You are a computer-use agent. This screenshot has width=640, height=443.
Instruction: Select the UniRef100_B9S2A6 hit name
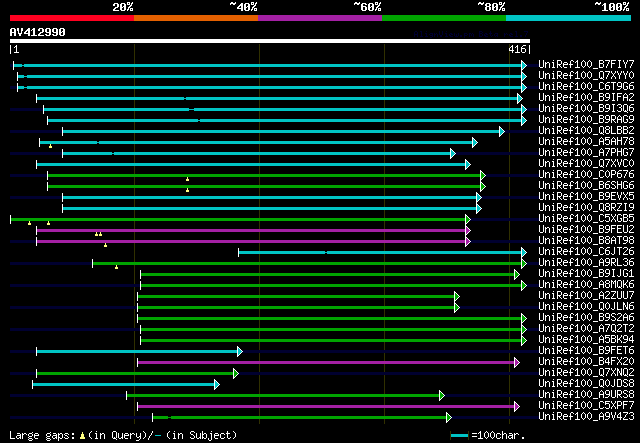(586, 318)
